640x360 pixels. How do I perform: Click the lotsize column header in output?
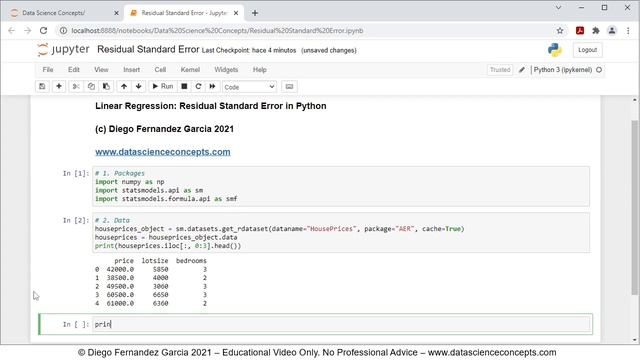point(155,261)
